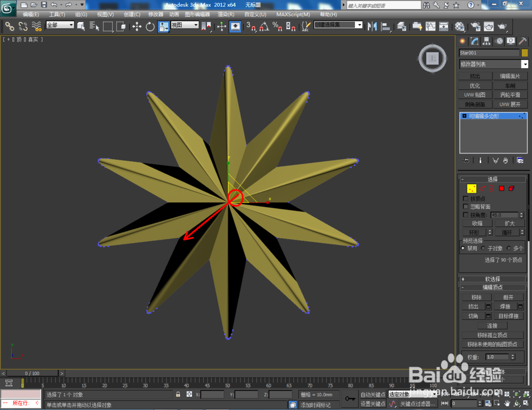This screenshot has height=410, width=532.
Task: Select the 子对象 preview radio button
Action: point(483,248)
